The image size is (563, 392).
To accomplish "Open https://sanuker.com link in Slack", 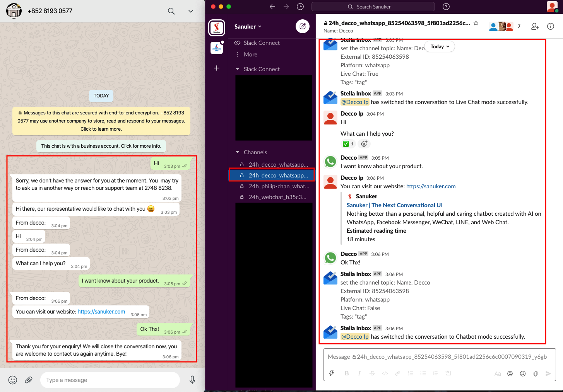I will (x=431, y=186).
